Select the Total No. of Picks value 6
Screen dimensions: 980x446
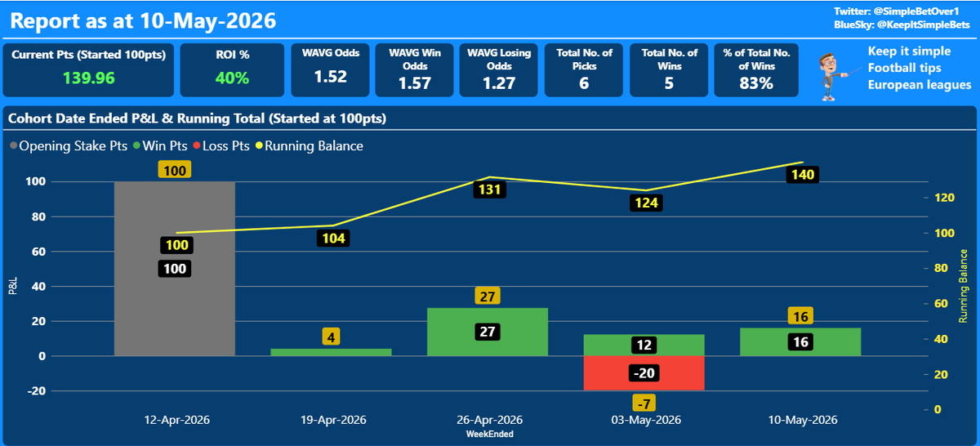point(584,83)
